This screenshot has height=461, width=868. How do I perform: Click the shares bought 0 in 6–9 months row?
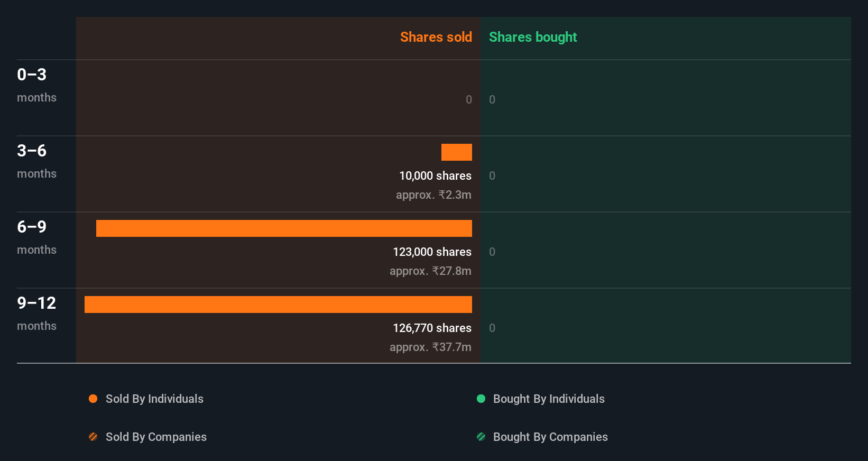pos(492,252)
